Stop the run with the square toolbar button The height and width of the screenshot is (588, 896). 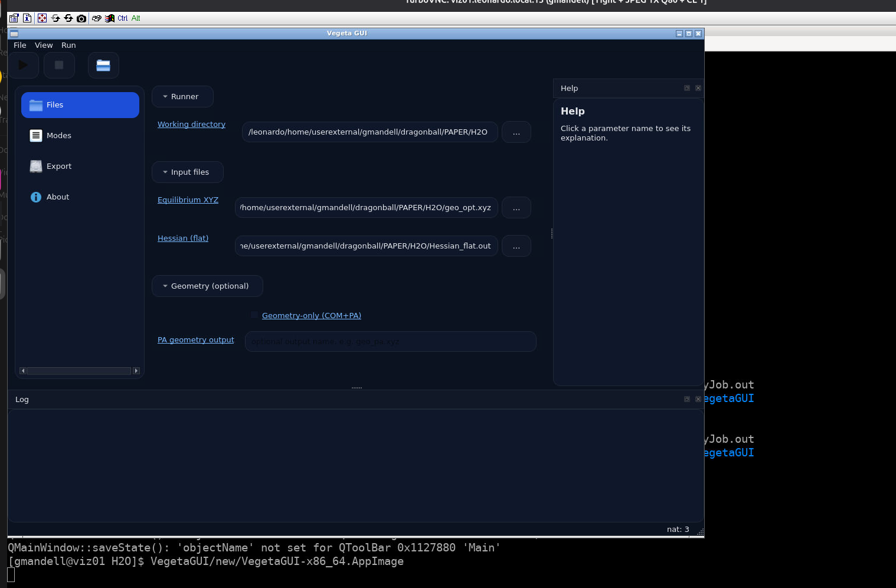tap(59, 65)
